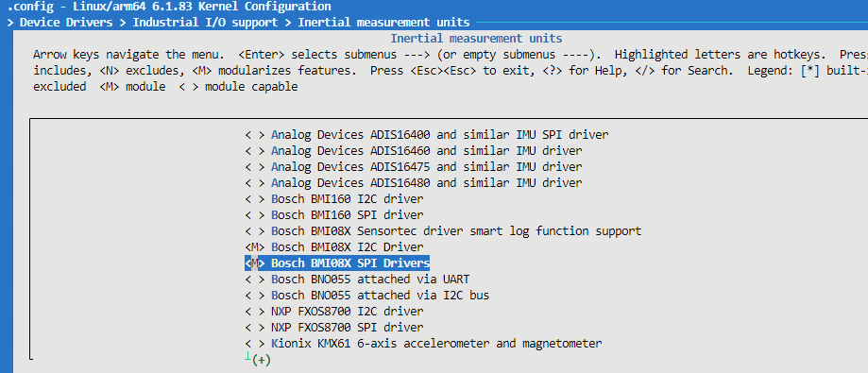Screen dimensions: 868x373
Task: Select the Analog Devices ADIS16480 menu entry text
Action: 427,182
